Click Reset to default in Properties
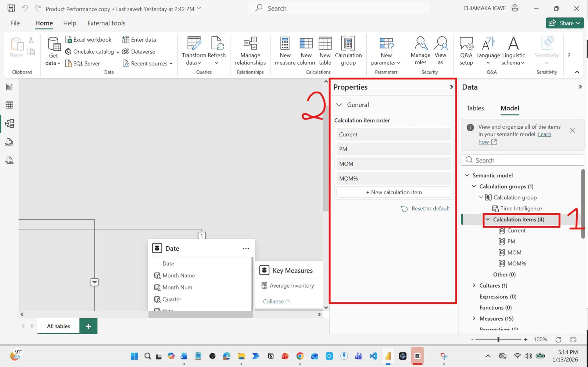 coord(426,209)
